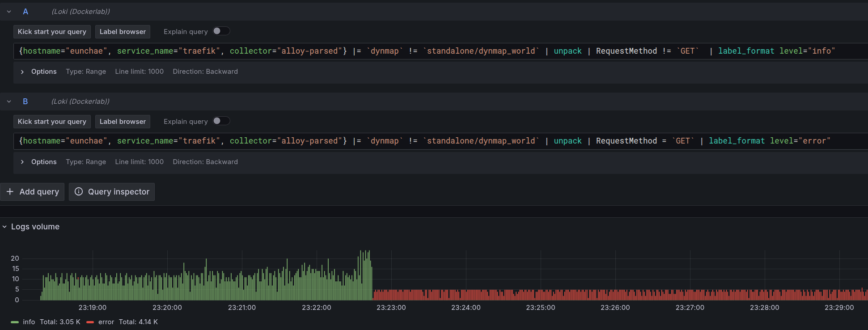This screenshot has height=330, width=868.
Task: Click the Query inspector info icon
Action: coord(79,192)
